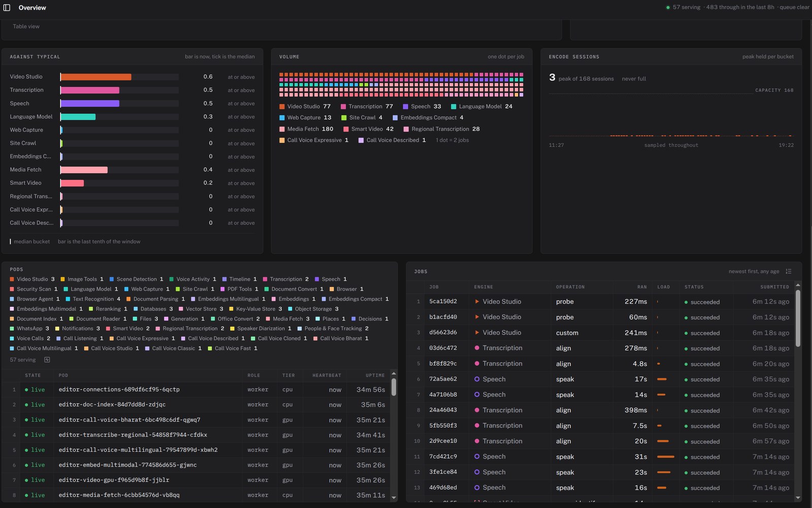
Task: Open pod editor-video-gpu-f965d9b8f-jjblr
Action: (114, 480)
